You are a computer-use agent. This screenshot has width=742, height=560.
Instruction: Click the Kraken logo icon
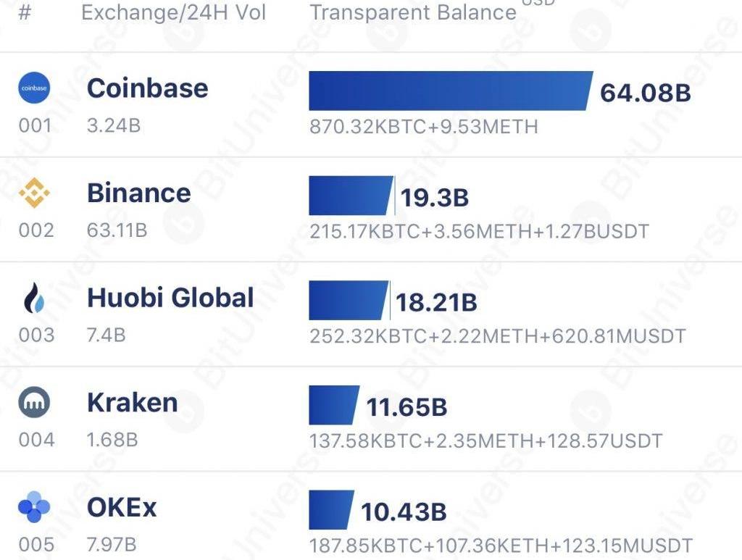tap(34, 403)
